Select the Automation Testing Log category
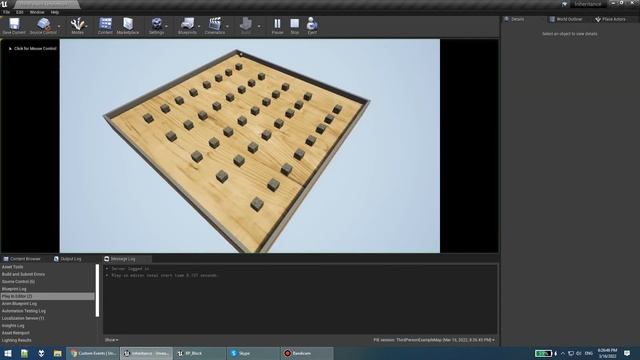 (47, 311)
